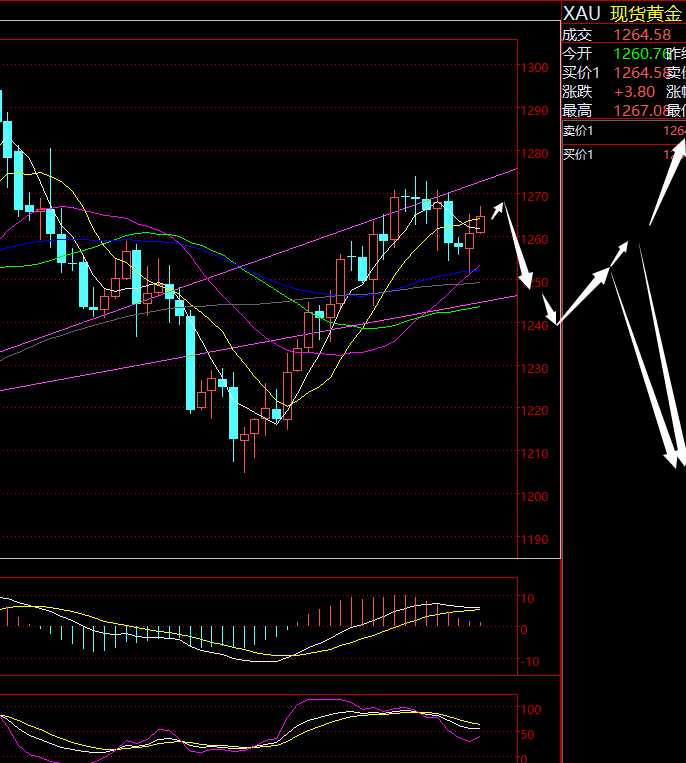This screenshot has height=763, width=686.
Task: Click the 1260 price axis label
Action: pyautogui.click(x=535, y=239)
